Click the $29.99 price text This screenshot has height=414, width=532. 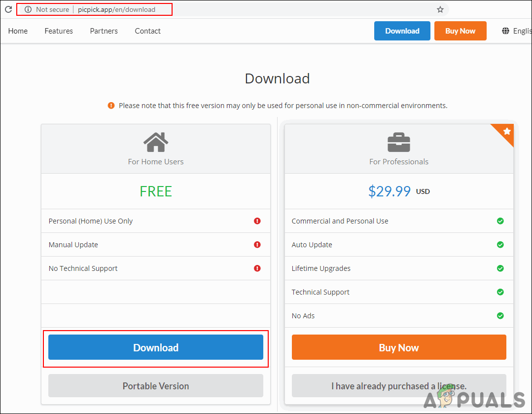pyautogui.click(x=390, y=191)
